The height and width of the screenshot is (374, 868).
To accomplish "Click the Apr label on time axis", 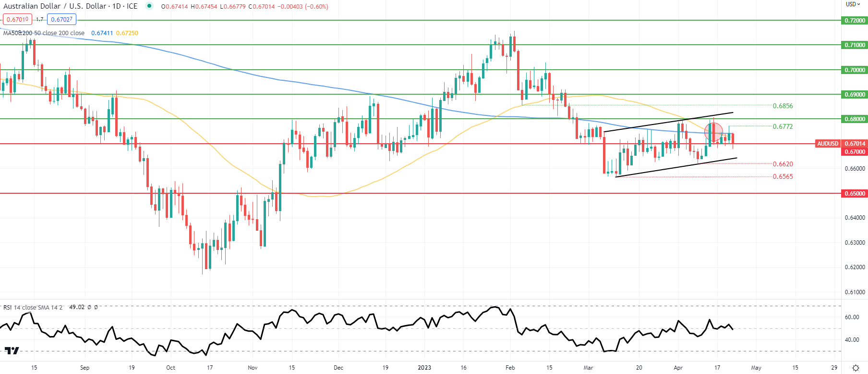I will (x=678, y=368).
